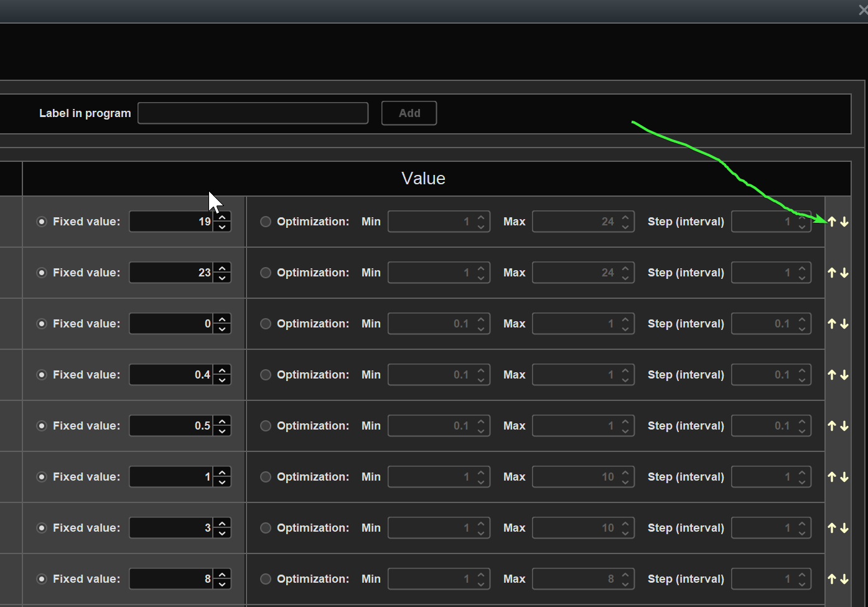Move parameter with fixed value 3 down
Screen dimensions: 868x607
click(844, 528)
